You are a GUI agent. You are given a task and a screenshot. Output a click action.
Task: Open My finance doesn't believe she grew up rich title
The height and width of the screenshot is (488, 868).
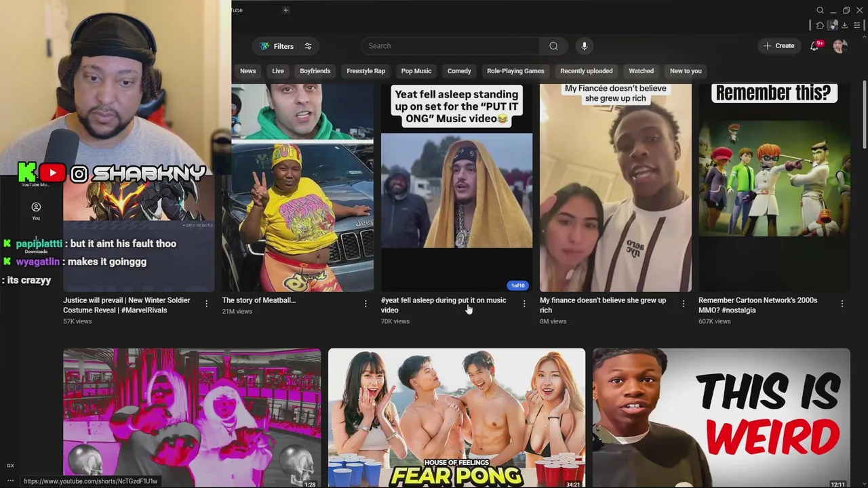(603, 305)
